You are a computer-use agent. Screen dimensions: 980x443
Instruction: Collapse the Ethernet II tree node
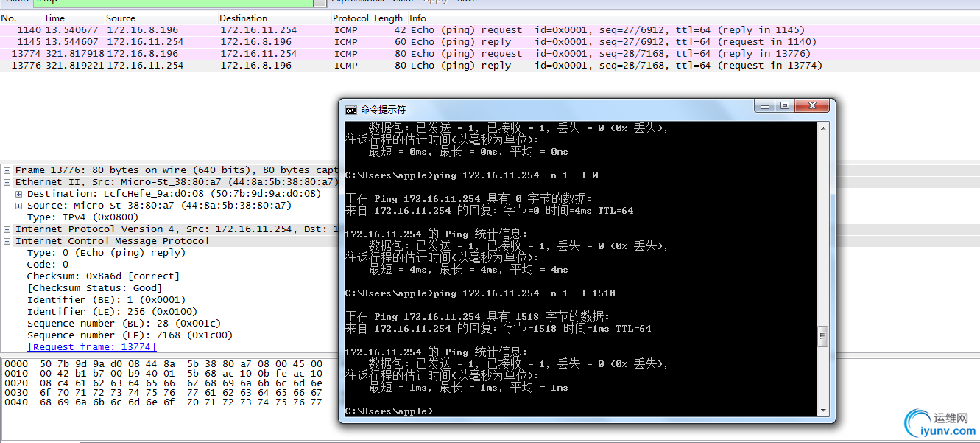[7, 182]
